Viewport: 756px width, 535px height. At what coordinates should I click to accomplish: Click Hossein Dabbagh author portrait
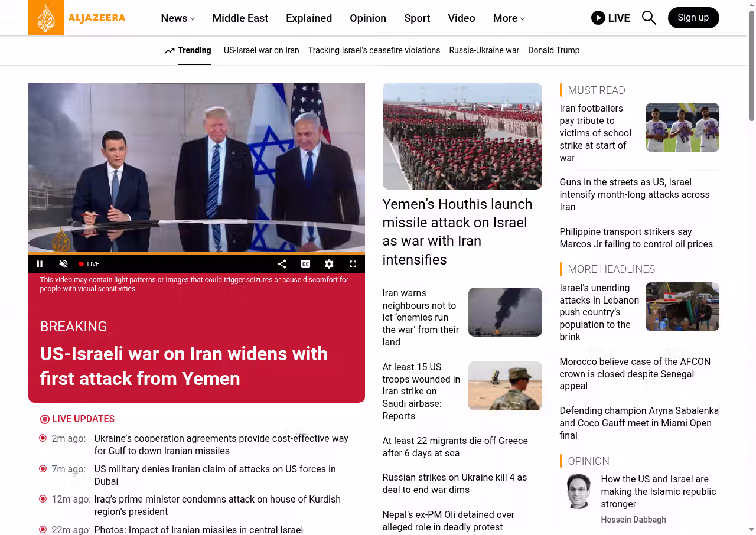pyautogui.click(x=578, y=491)
